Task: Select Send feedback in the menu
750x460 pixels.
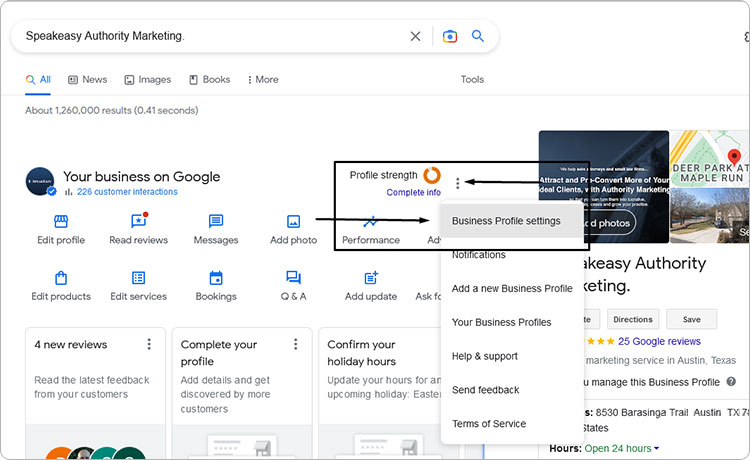Action: [x=512, y=390]
